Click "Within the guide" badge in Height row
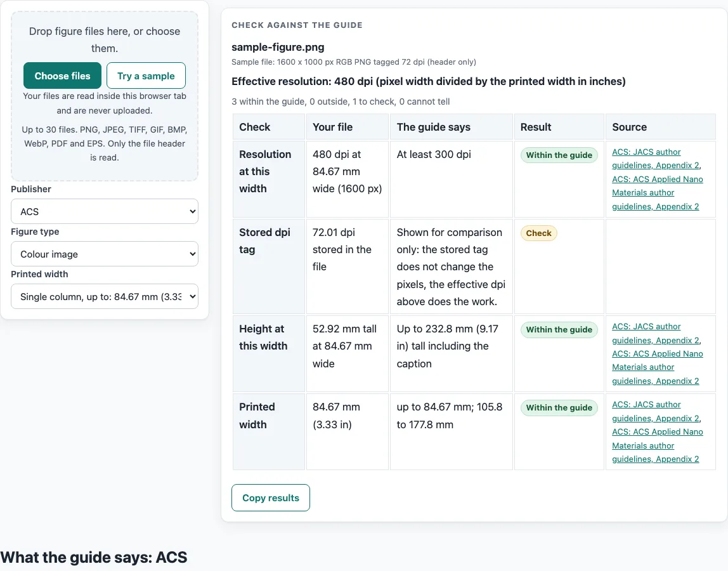The height and width of the screenshot is (571, 728). tap(559, 330)
